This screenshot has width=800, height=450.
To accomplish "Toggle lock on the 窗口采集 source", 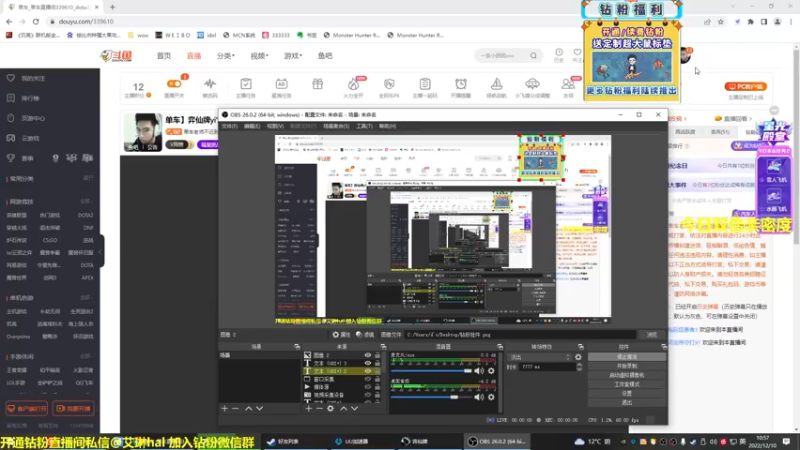I will coord(378,379).
